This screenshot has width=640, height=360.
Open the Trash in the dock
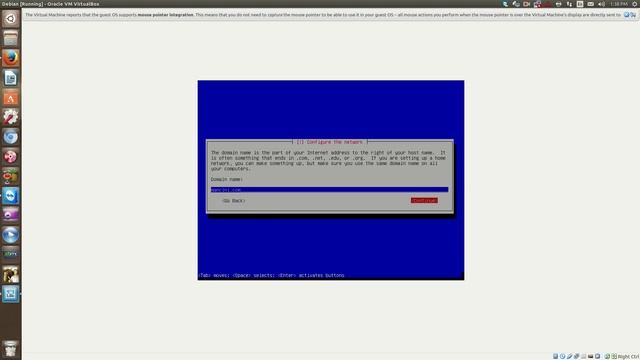(x=11, y=349)
